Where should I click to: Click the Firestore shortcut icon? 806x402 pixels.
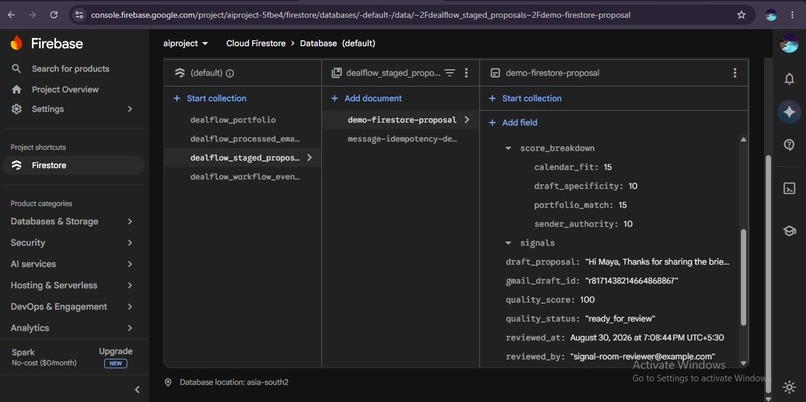point(16,165)
